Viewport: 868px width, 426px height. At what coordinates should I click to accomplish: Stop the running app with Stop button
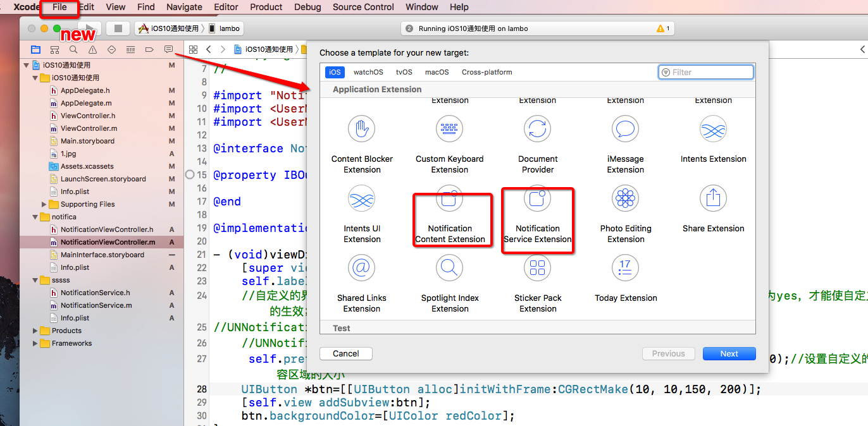pyautogui.click(x=118, y=28)
